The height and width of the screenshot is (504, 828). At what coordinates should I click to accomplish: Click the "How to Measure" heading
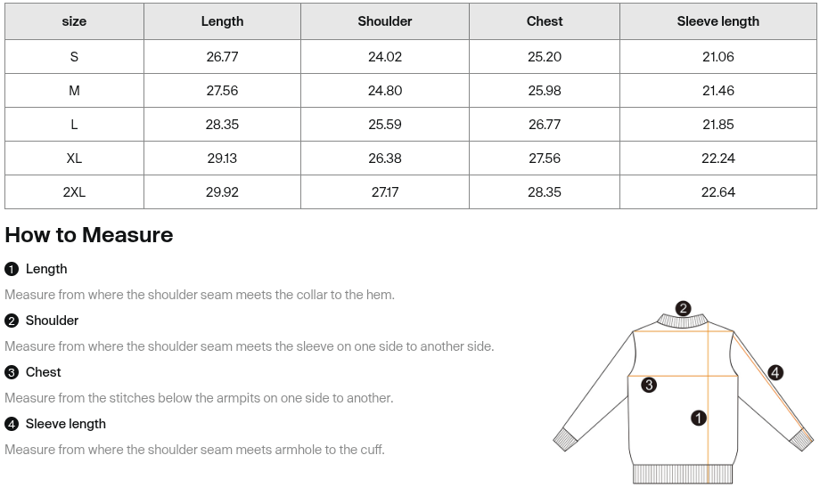[89, 235]
